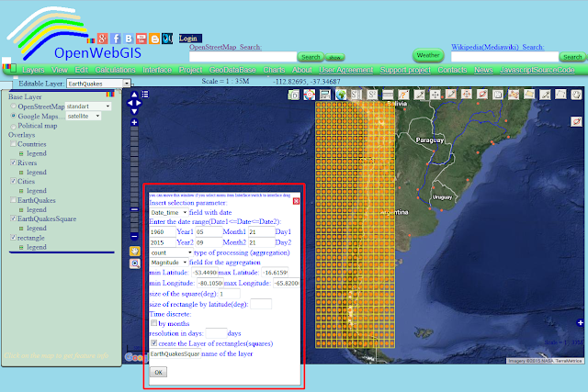Open the Date_time field dropdown
The height and width of the screenshot is (392, 588).
click(x=168, y=212)
